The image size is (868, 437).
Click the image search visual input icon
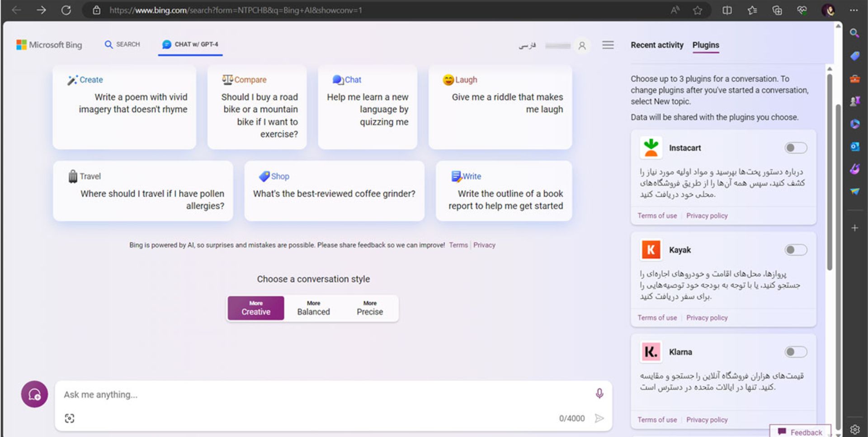pyautogui.click(x=69, y=418)
